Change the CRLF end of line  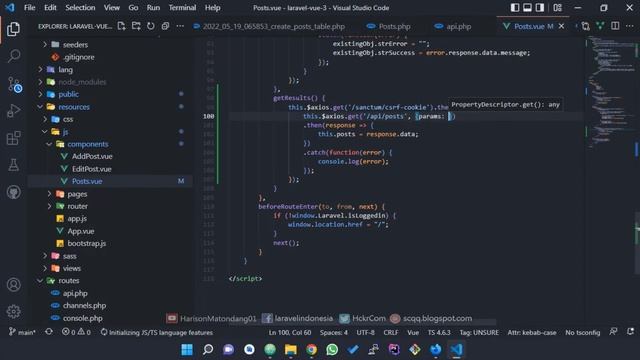pyautogui.click(x=391, y=332)
